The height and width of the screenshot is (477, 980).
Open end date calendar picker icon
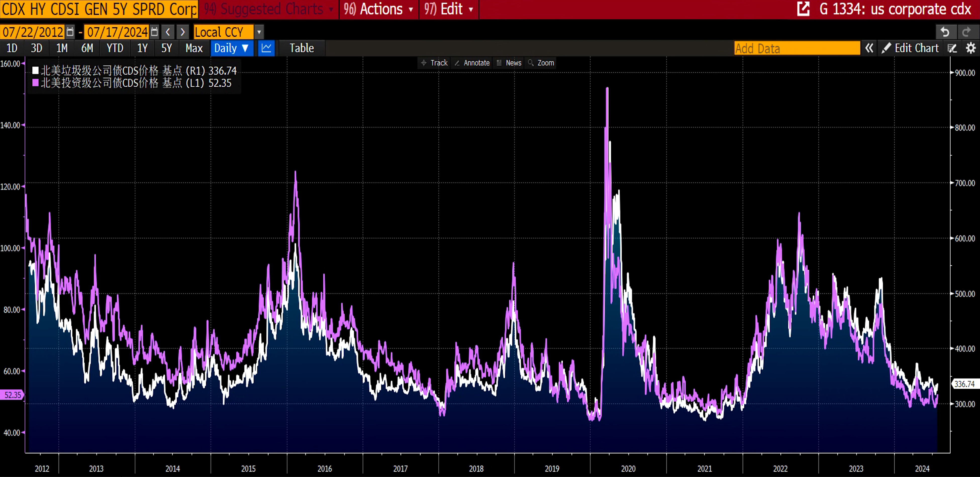tap(154, 32)
